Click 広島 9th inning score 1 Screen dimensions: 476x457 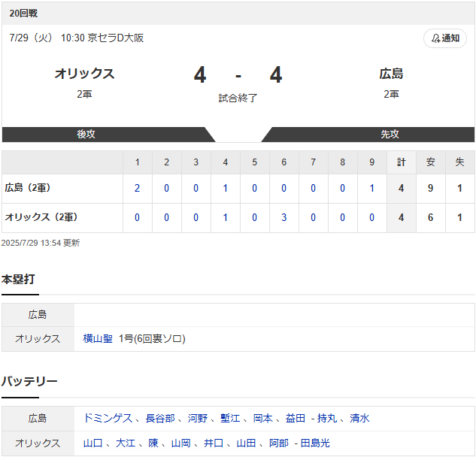pos(372,188)
